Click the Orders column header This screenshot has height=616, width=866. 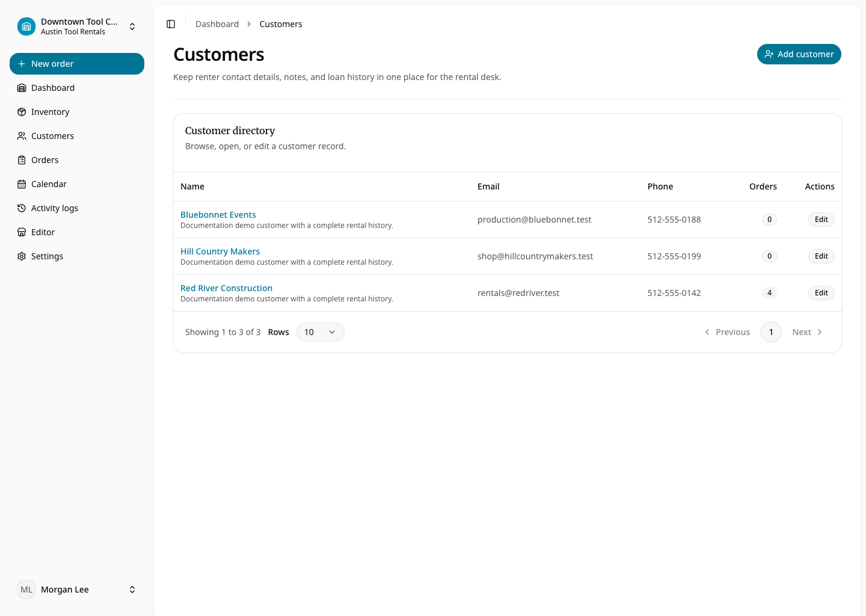pyautogui.click(x=763, y=186)
